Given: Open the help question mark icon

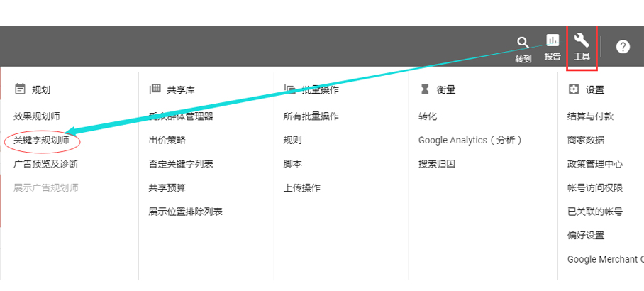Looking at the screenshot, I should click(623, 47).
